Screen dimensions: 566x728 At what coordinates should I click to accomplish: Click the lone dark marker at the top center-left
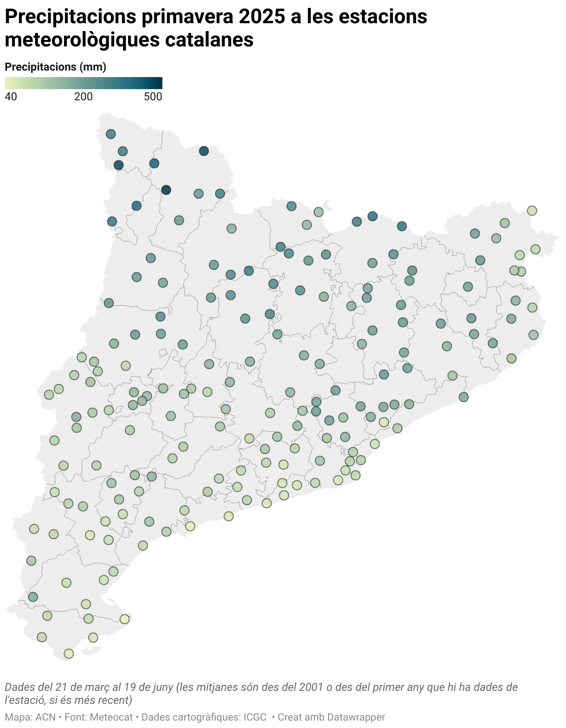point(204,151)
